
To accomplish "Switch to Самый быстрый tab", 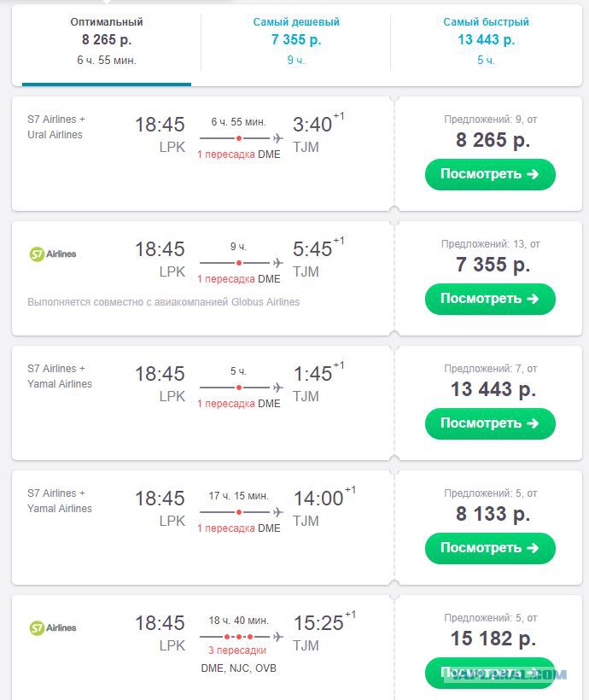I will (x=486, y=41).
